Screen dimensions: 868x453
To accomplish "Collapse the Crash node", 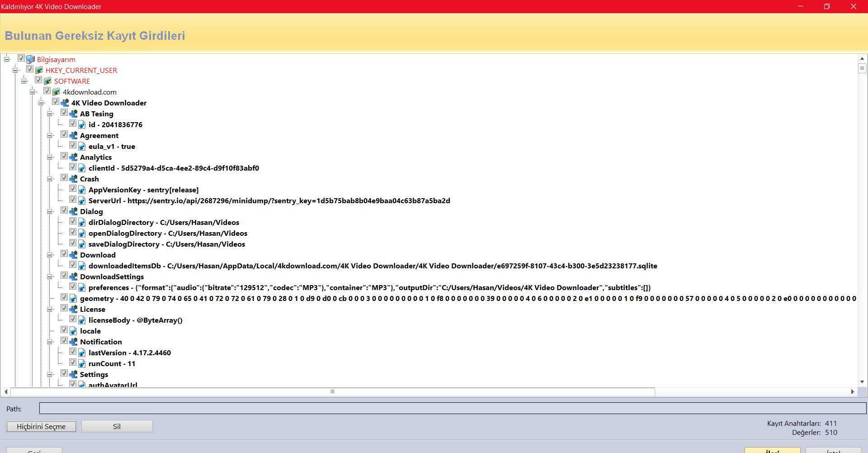I will pyautogui.click(x=50, y=179).
